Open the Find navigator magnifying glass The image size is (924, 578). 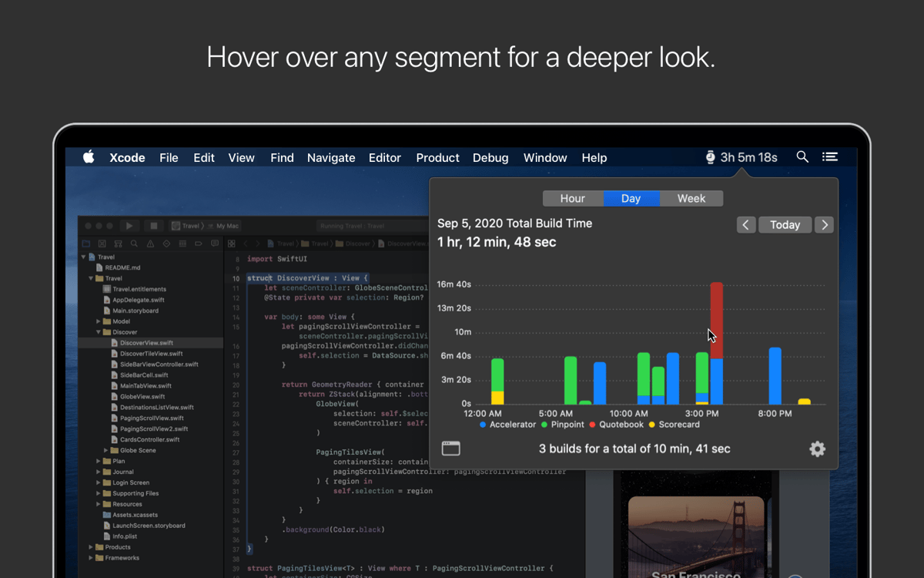134,243
